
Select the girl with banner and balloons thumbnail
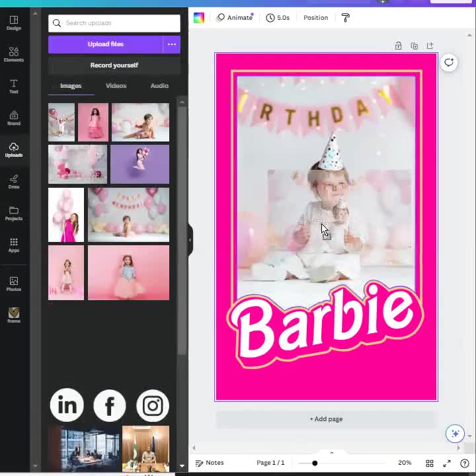pos(61,122)
